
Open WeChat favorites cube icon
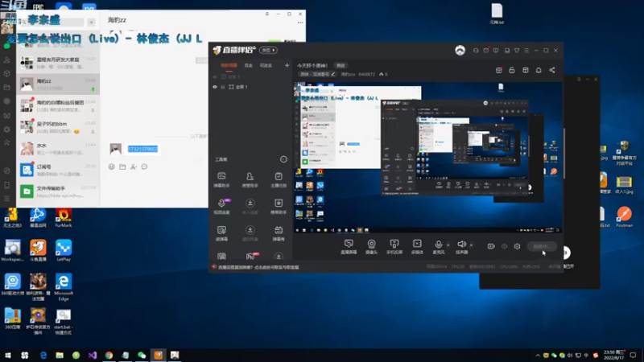pyautogui.click(x=6, y=73)
